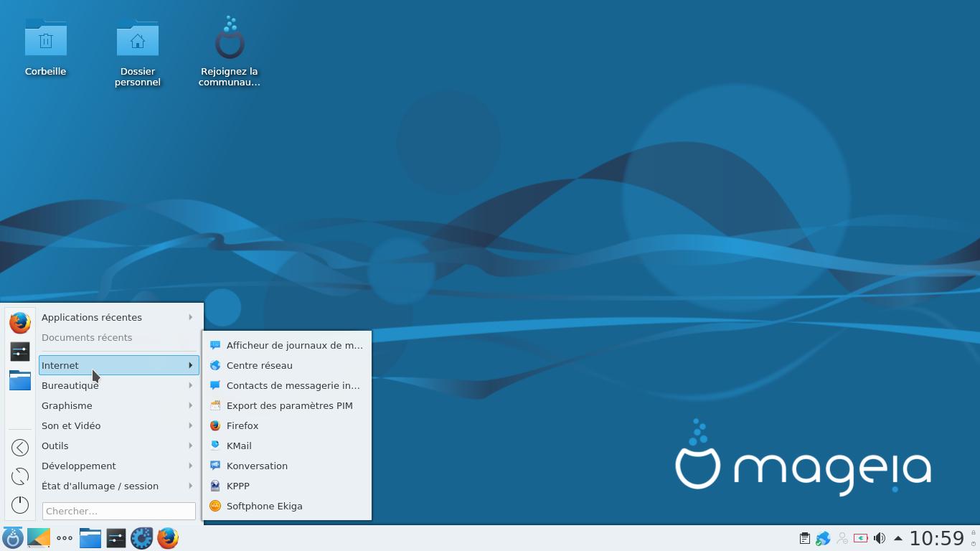Launch Afficheur de journaux de messagerie entry
Viewport: 980px width, 551px height.
coord(287,345)
